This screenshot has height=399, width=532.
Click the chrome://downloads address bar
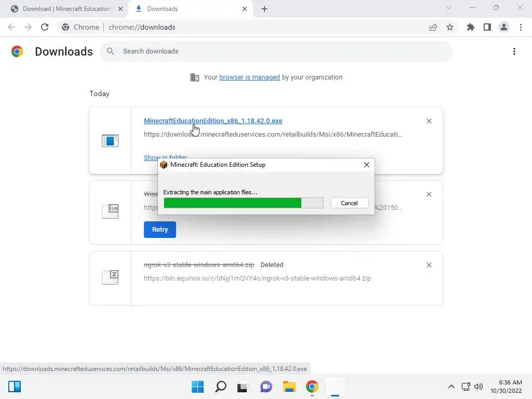(x=142, y=27)
